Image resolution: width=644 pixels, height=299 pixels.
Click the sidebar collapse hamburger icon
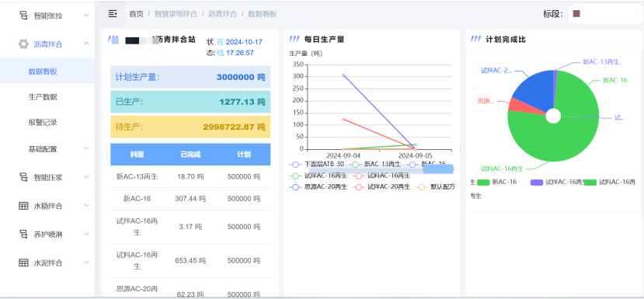113,14
